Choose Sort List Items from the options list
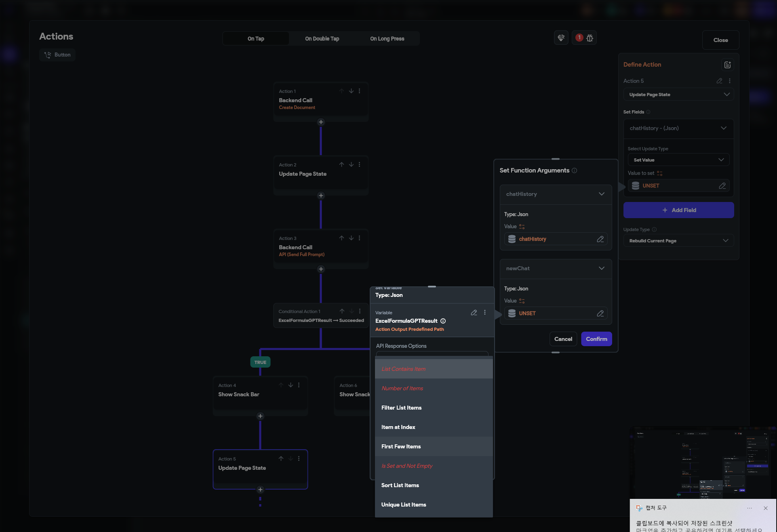The height and width of the screenshot is (532, 777). pos(434,485)
